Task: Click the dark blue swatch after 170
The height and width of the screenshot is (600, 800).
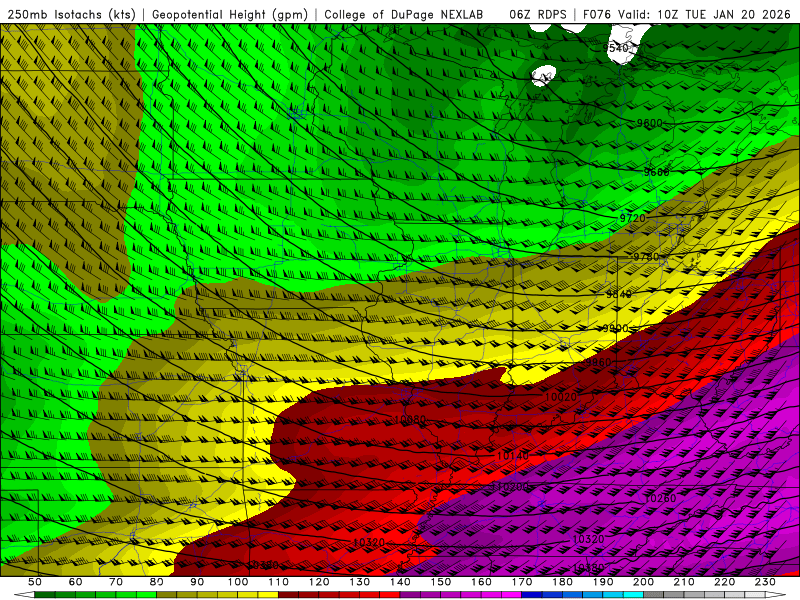Action: pyautogui.click(x=532, y=595)
